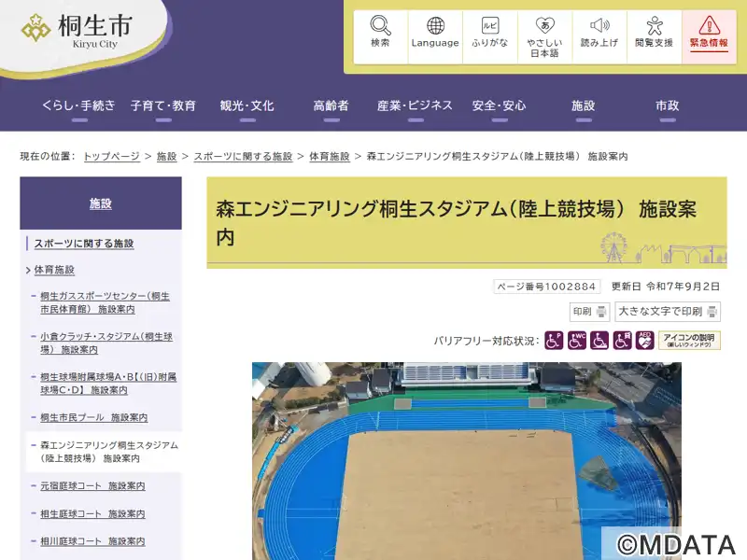
Task: Click 大きな文字で印刷 button
Action: click(x=668, y=312)
